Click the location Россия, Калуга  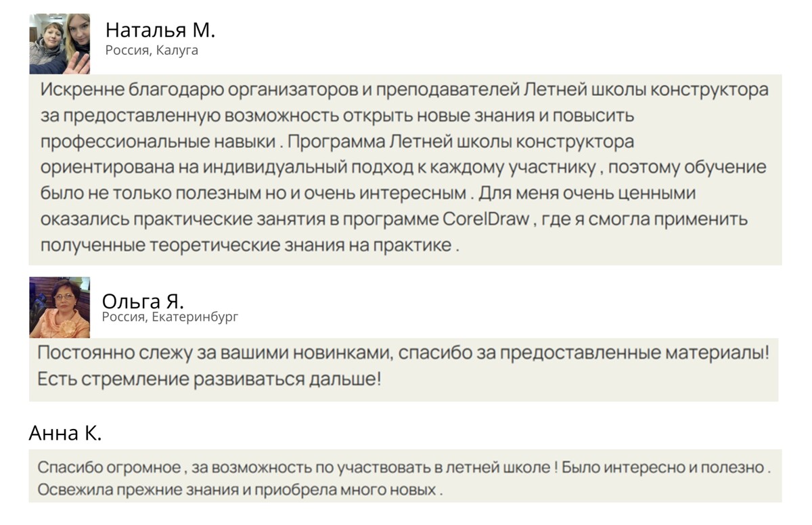pyautogui.click(x=152, y=50)
